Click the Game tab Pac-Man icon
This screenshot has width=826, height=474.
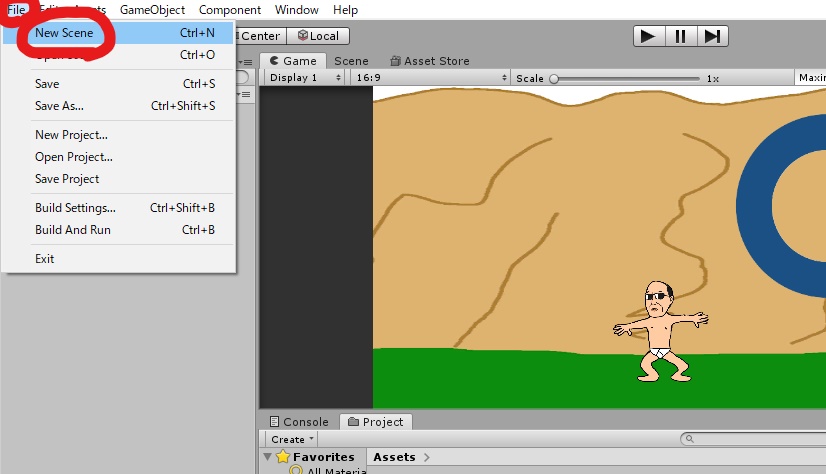[274, 61]
